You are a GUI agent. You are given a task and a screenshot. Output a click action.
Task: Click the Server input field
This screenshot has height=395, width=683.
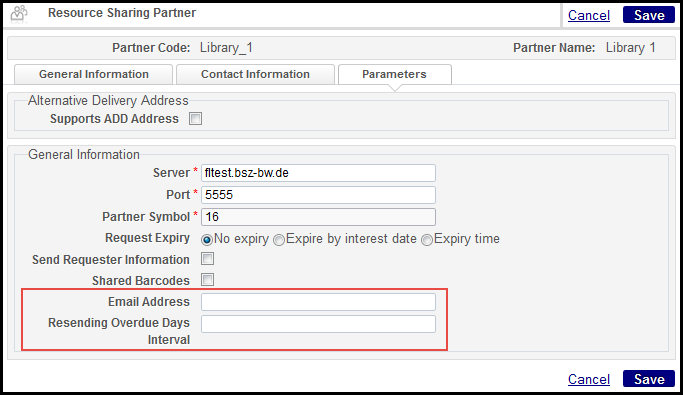pyautogui.click(x=318, y=173)
